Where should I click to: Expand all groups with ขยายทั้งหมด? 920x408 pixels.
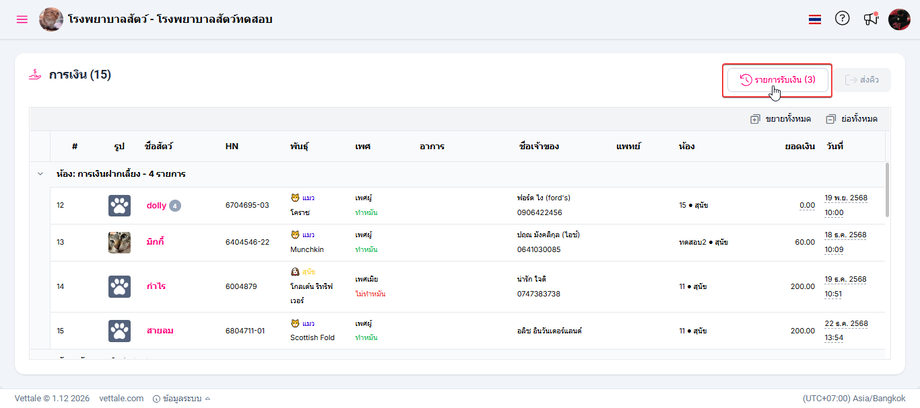pos(780,119)
